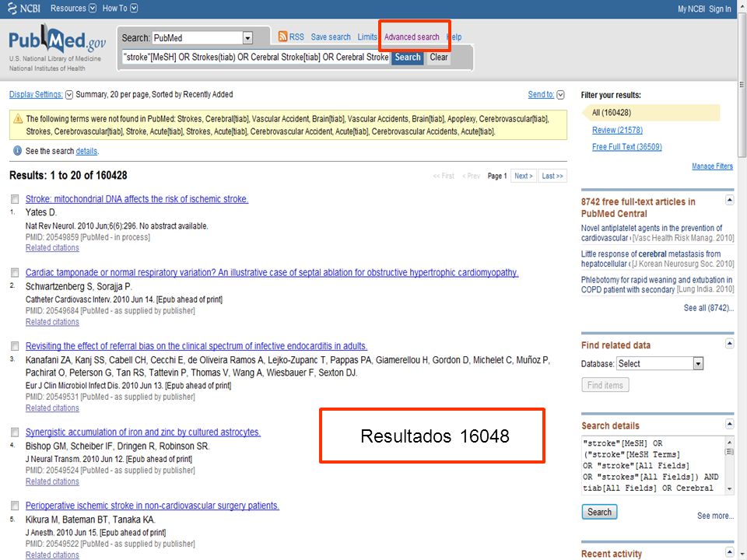Viewport: 747px width, 560px height.
Task: Open the search details link
Action: click(86, 151)
